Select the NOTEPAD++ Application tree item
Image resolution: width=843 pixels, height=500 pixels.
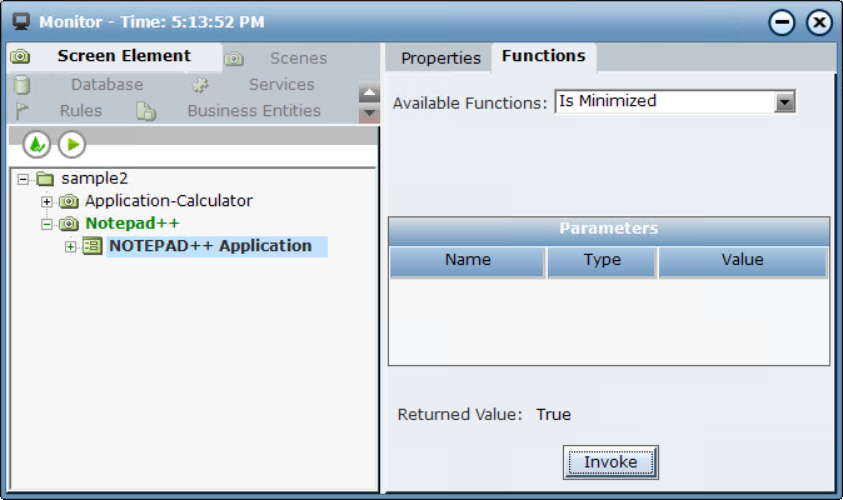(210, 246)
